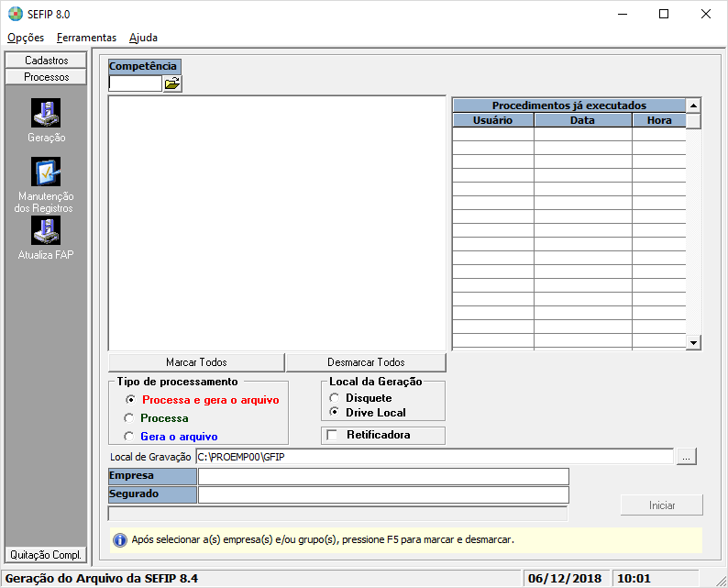Open the Ferramentas menu
The width and height of the screenshot is (728, 588).
click(86, 38)
